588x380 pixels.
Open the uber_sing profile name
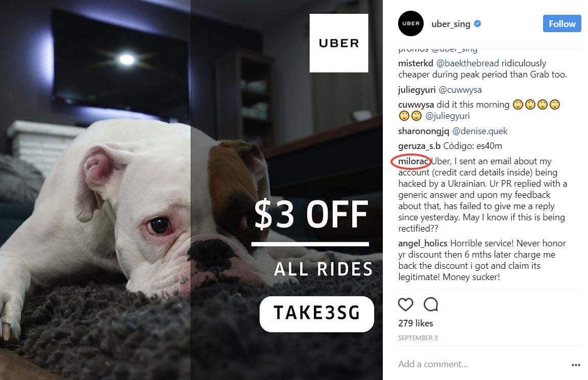[x=451, y=24]
